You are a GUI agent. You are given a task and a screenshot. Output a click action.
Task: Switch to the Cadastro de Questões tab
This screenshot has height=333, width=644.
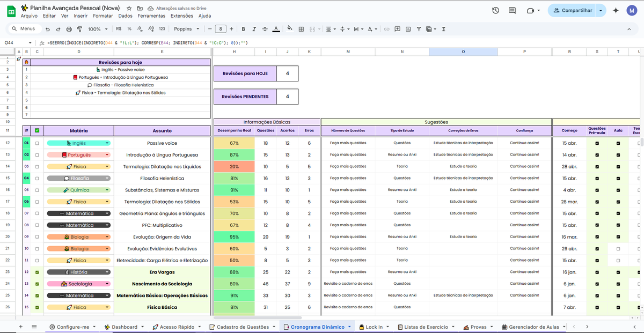click(x=241, y=327)
